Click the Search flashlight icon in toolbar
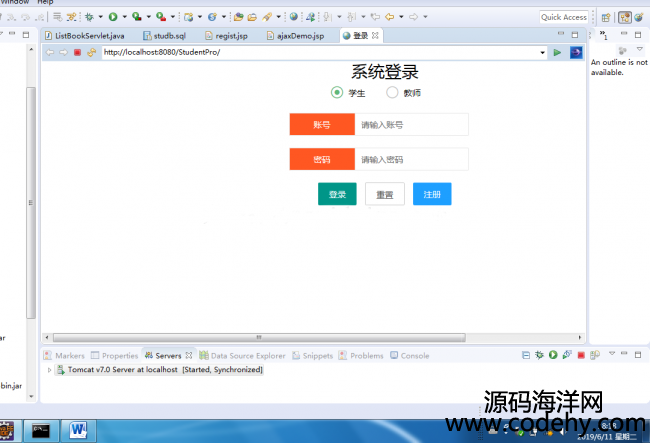 [x=267, y=17]
